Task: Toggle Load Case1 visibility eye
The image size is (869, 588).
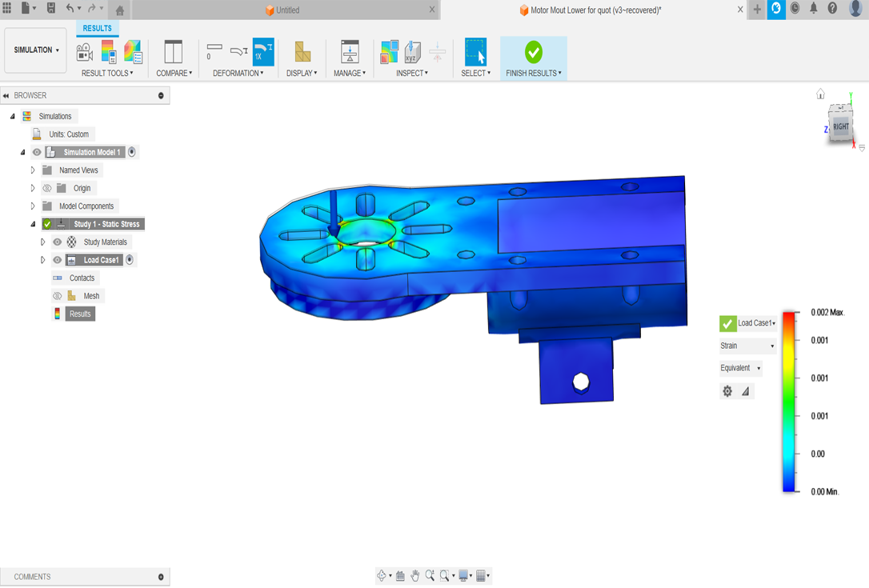Action: [x=56, y=260]
